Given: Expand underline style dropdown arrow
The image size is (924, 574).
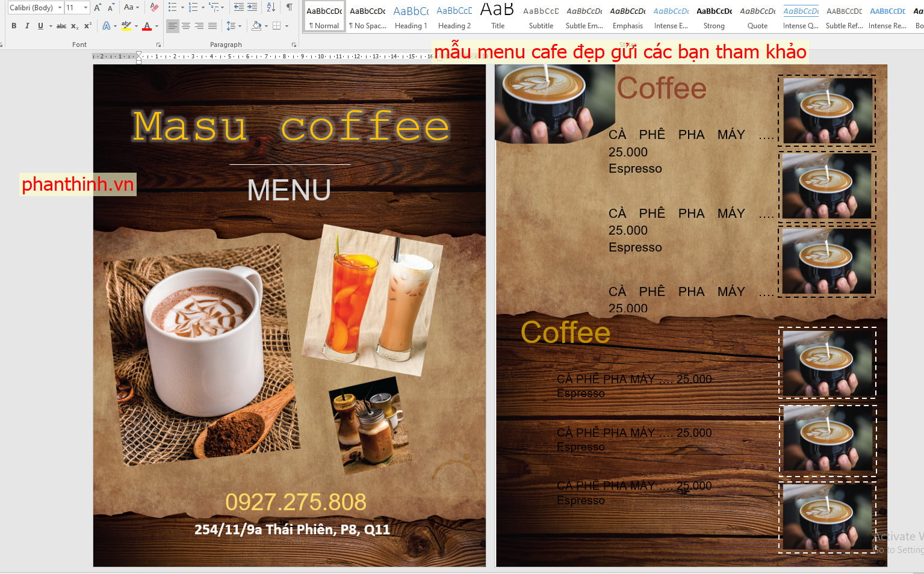Looking at the screenshot, I should pyautogui.click(x=50, y=26).
